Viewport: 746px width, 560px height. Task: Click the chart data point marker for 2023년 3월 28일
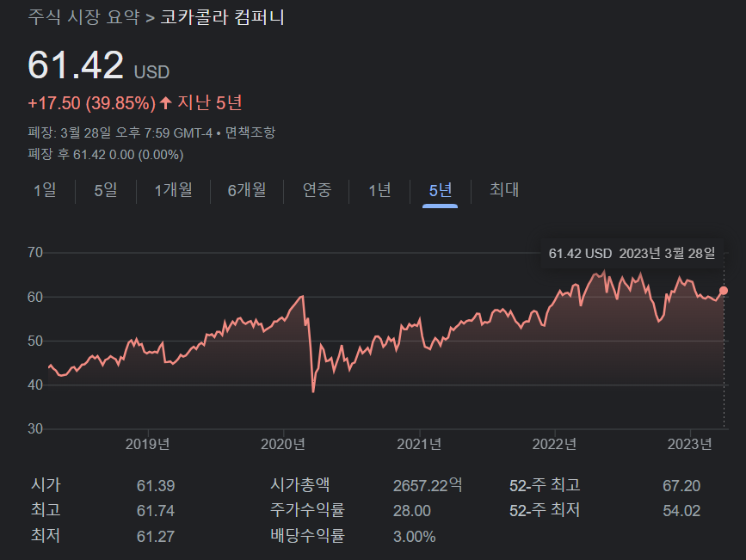tap(724, 291)
